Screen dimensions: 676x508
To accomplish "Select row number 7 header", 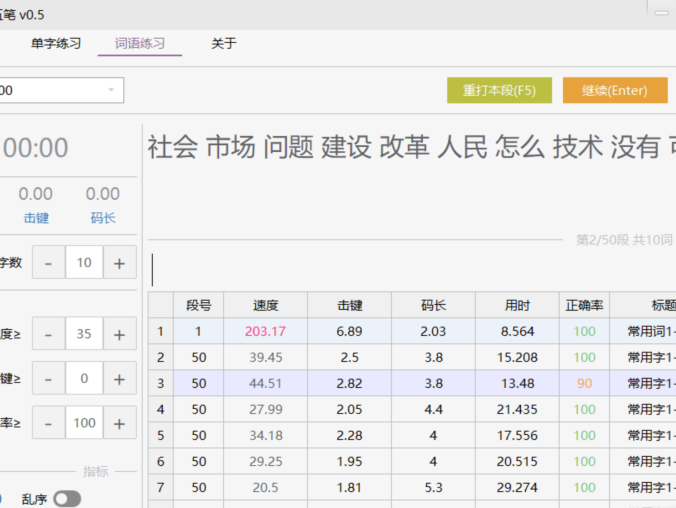I will [x=161, y=487].
